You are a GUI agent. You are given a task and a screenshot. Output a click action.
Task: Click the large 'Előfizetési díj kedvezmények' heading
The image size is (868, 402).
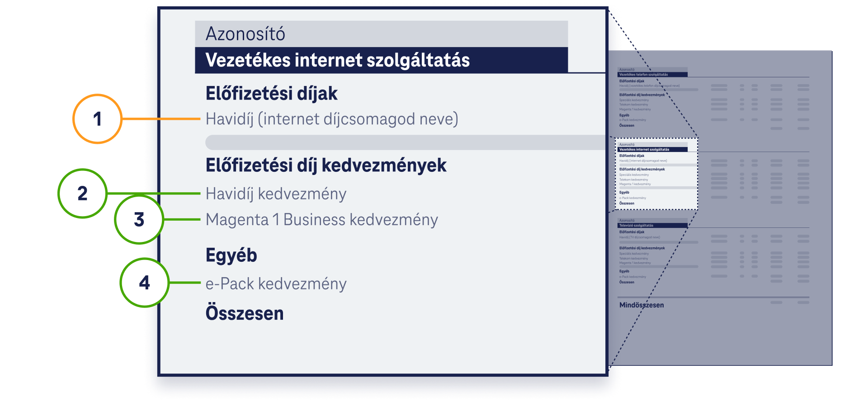tap(325, 166)
